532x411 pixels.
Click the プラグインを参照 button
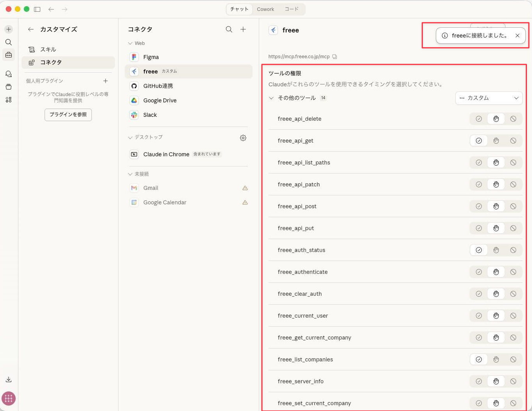tap(68, 115)
